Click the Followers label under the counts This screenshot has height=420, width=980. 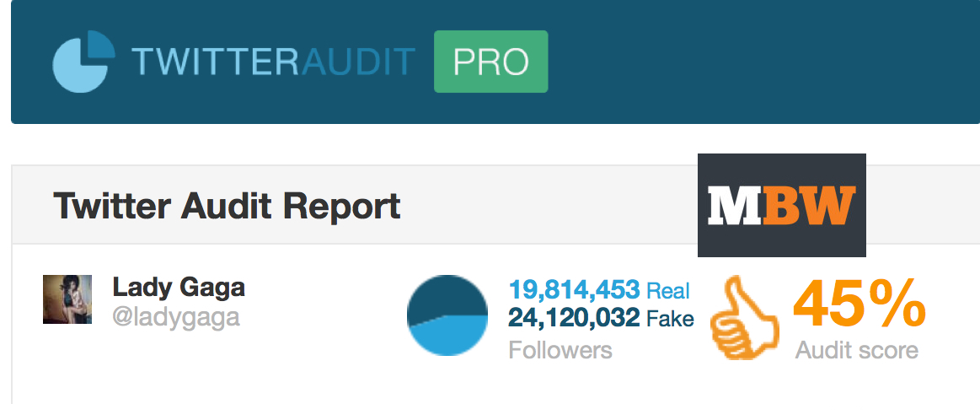[560, 349]
